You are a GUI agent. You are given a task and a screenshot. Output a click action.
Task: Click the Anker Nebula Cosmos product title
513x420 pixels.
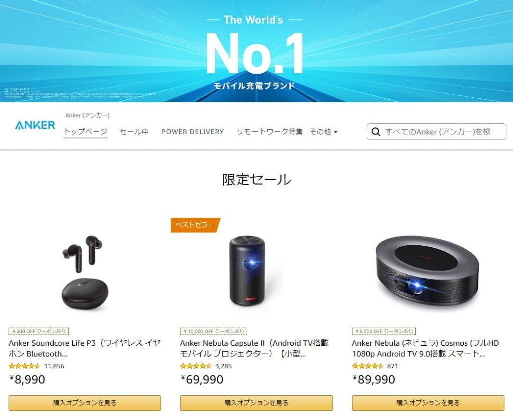pyautogui.click(x=425, y=348)
